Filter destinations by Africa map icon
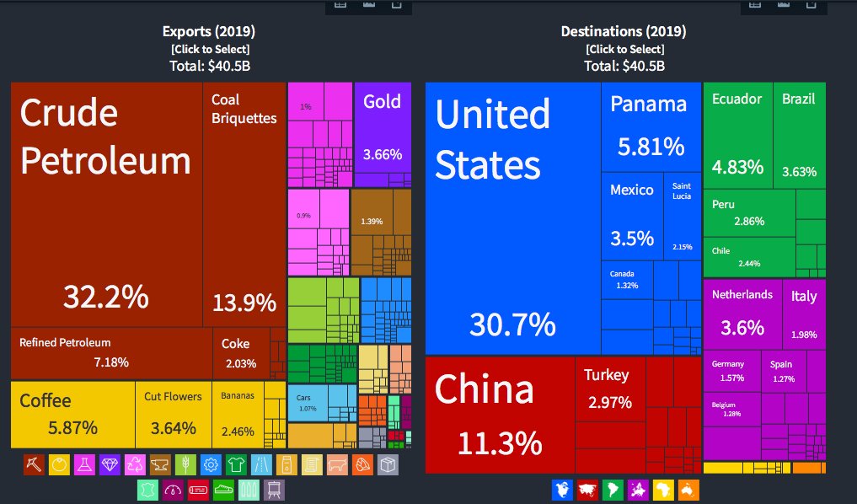This screenshot has width=857, height=504. tap(663, 490)
